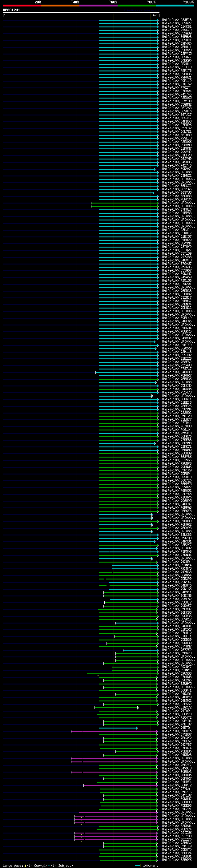Click the cyan alignment bar for UniRef100_A8JFI8

[128, 20]
